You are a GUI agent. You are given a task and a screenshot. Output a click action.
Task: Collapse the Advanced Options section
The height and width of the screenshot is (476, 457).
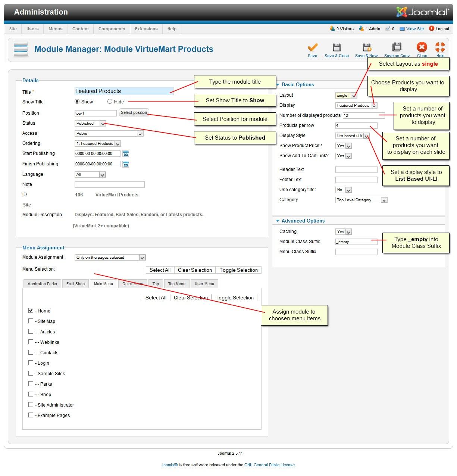[x=300, y=221]
